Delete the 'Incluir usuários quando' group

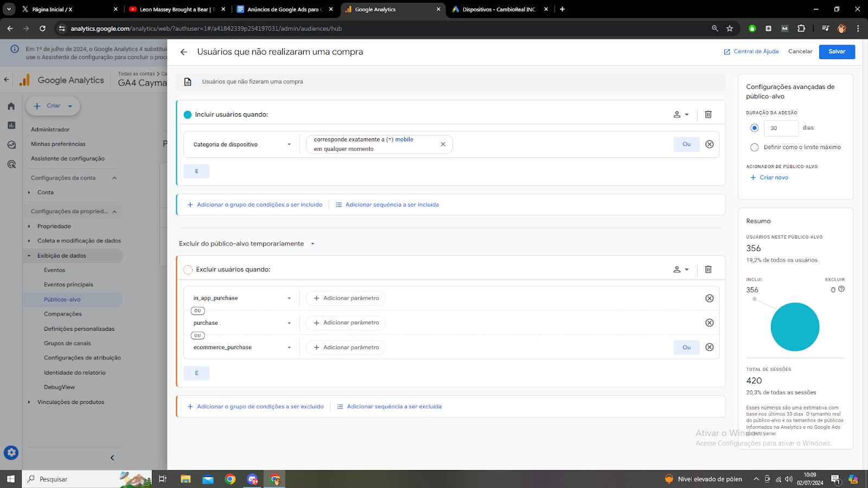(708, 114)
